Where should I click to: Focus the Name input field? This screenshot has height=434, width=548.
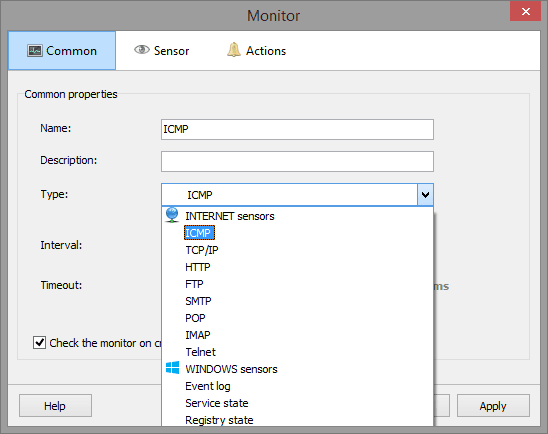[x=297, y=129]
